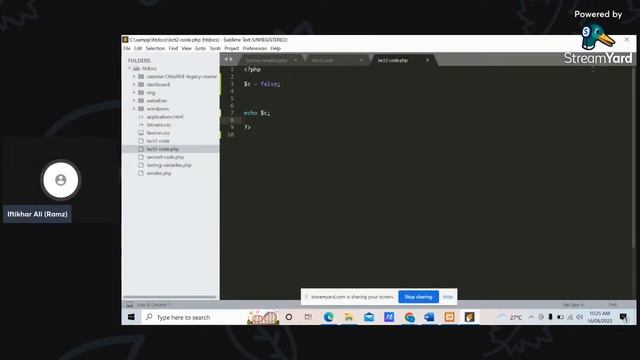Open the Selection menu

click(x=155, y=48)
